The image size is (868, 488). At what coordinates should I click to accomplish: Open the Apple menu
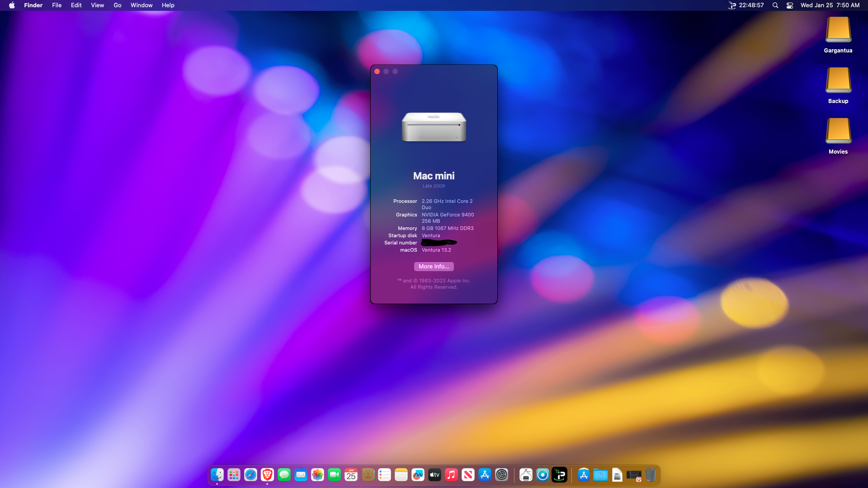pyautogui.click(x=12, y=5)
